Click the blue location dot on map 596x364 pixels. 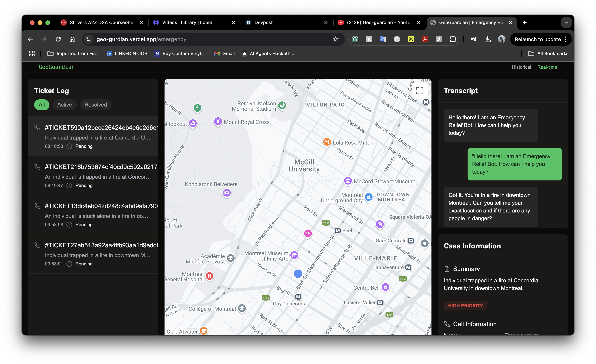point(298,274)
